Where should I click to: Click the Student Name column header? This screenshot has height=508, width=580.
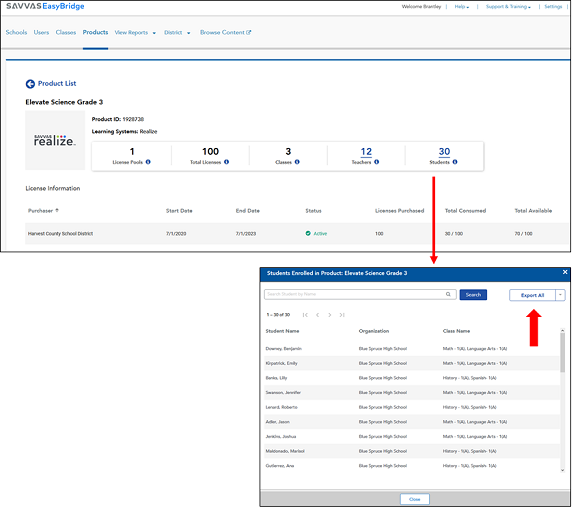point(282,331)
